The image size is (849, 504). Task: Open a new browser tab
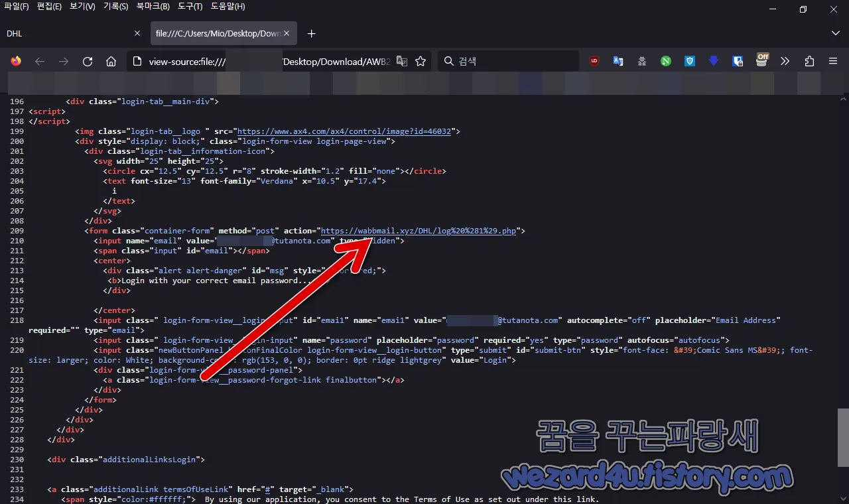(312, 33)
